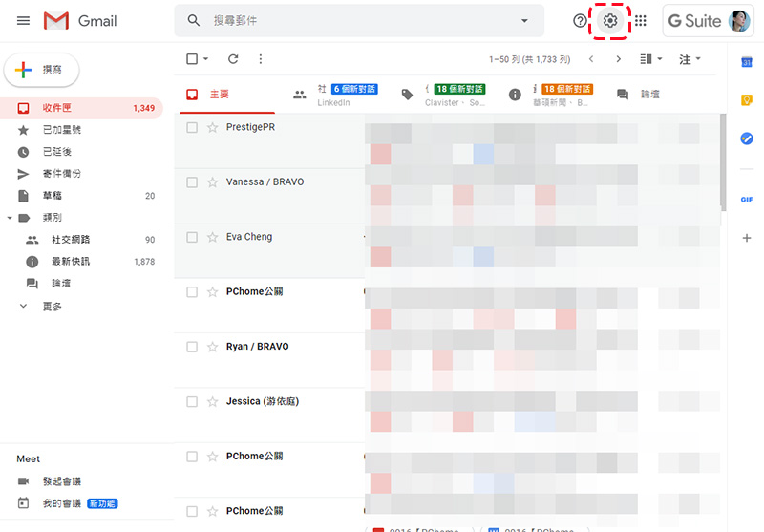This screenshot has height=532, width=764.
Task: Open Google Tasks in side panel
Action: [x=747, y=138]
